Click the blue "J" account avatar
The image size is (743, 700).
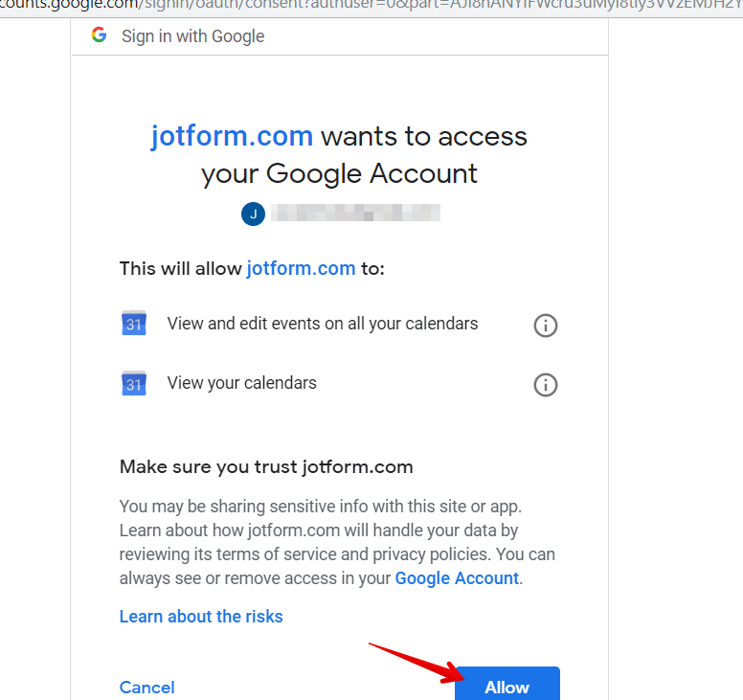tap(253, 214)
